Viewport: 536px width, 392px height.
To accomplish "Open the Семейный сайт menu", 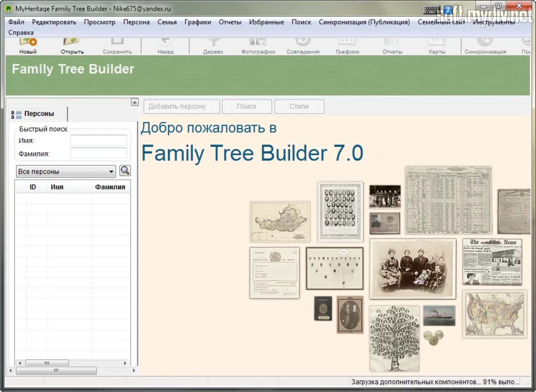I will point(441,22).
